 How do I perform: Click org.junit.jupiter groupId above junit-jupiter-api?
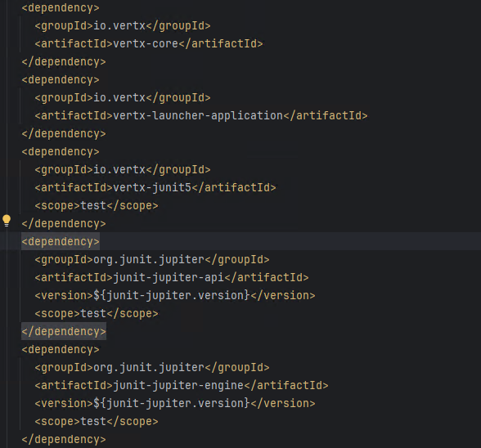(149, 260)
